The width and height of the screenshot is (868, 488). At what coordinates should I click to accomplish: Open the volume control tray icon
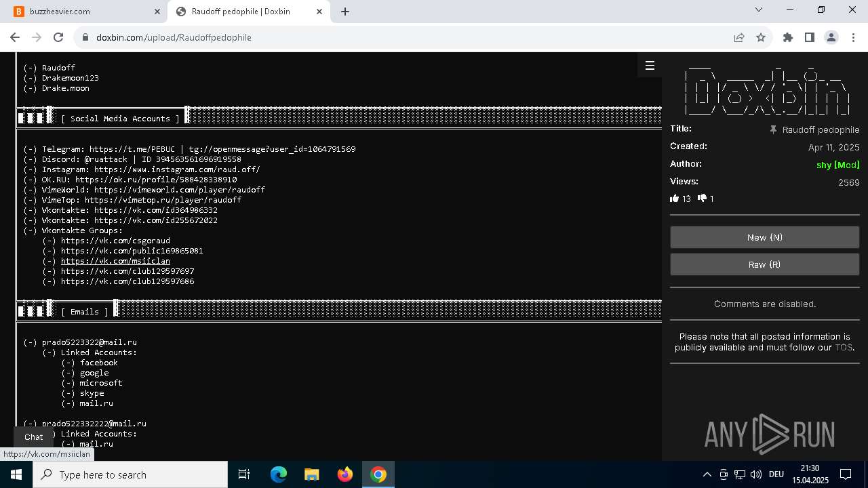pos(756,474)
